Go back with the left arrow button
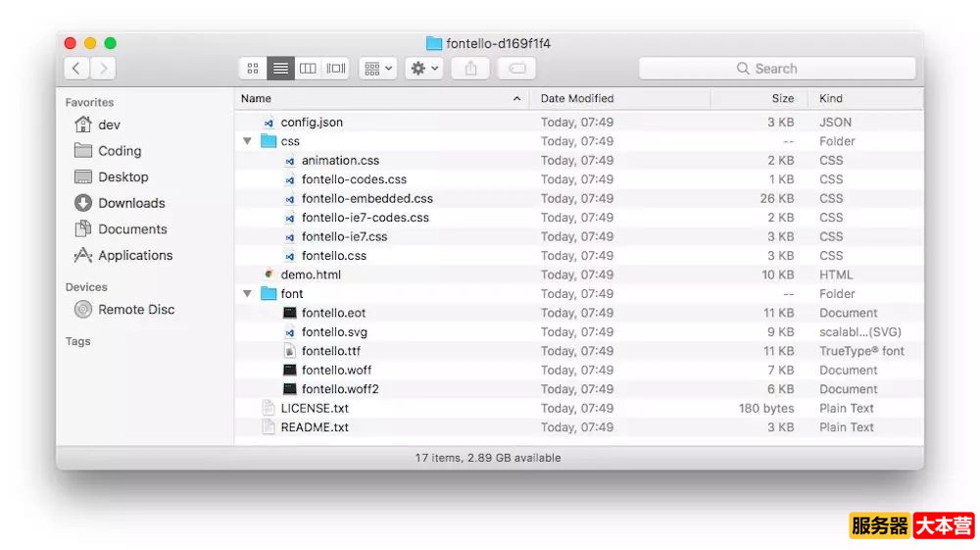The image size is (980, 550). [x=77, y=69]
